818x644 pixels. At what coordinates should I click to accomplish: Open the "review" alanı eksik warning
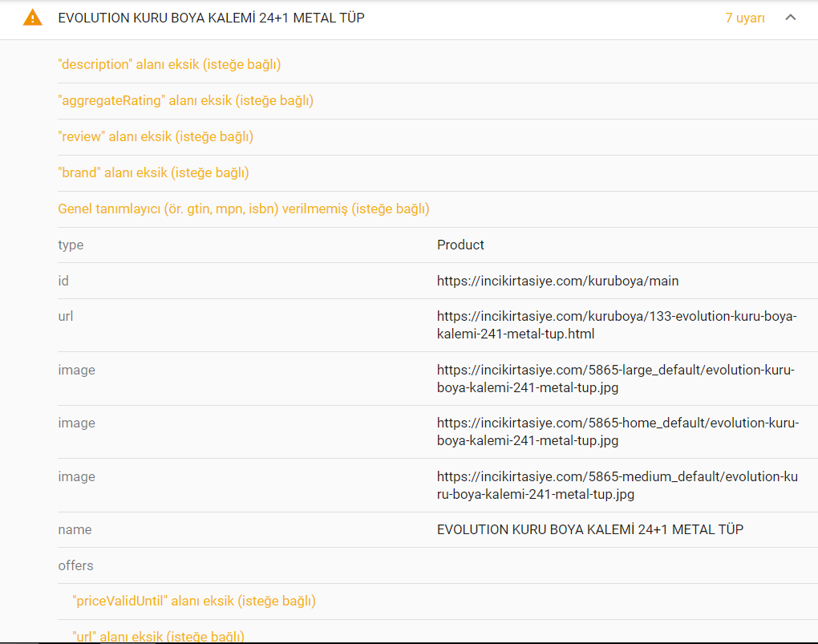click(156, 136)
